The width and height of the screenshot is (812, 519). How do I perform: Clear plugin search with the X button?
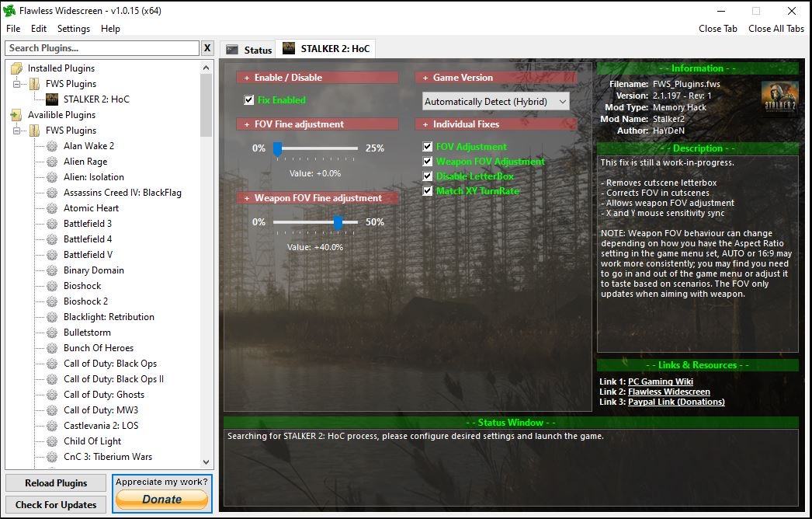pos(207,47)
